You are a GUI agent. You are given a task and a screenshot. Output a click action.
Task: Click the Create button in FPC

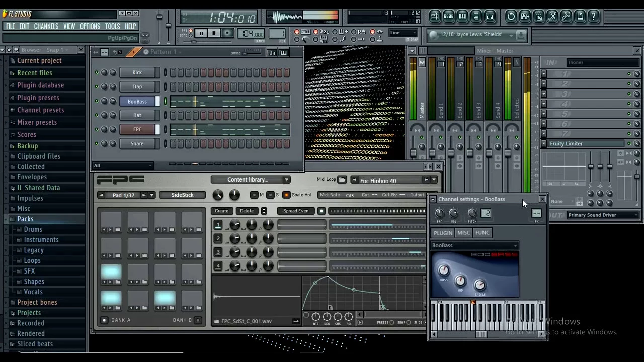coord(221,211)
